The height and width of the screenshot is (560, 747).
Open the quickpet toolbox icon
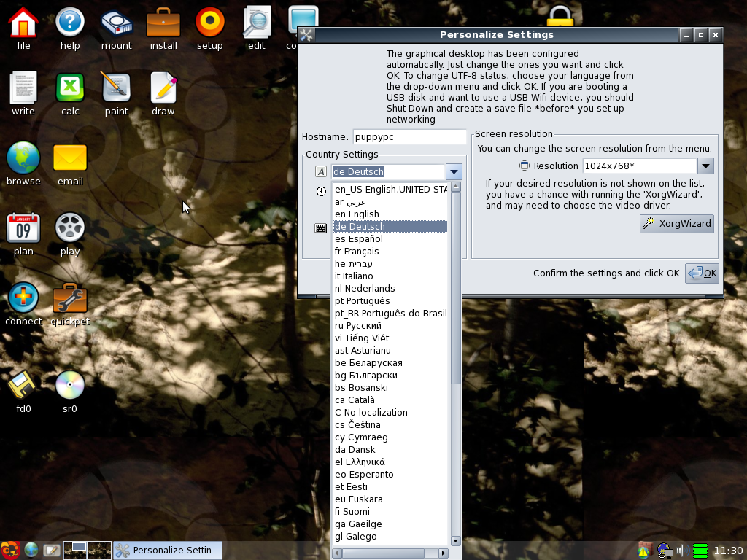tap(70, 299)
